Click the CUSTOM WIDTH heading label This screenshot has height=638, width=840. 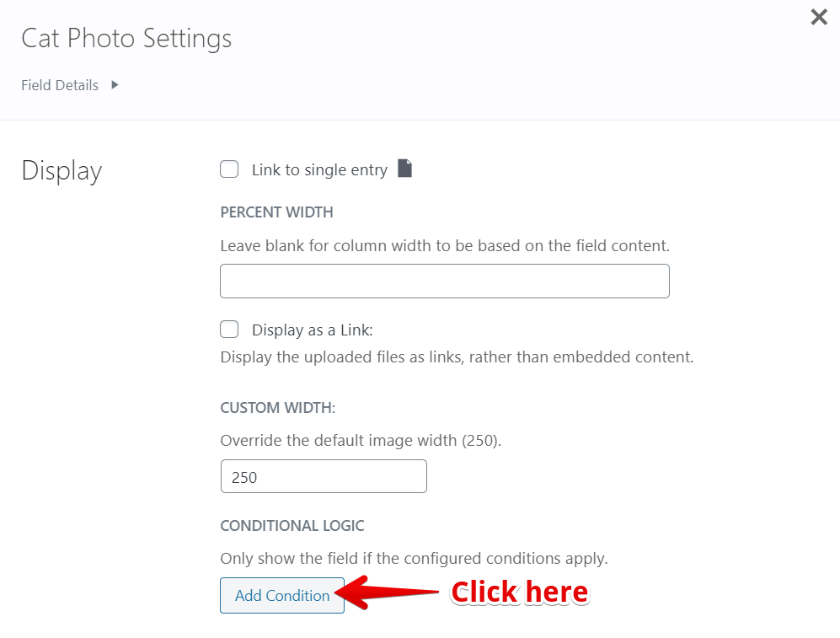point(277,408)
